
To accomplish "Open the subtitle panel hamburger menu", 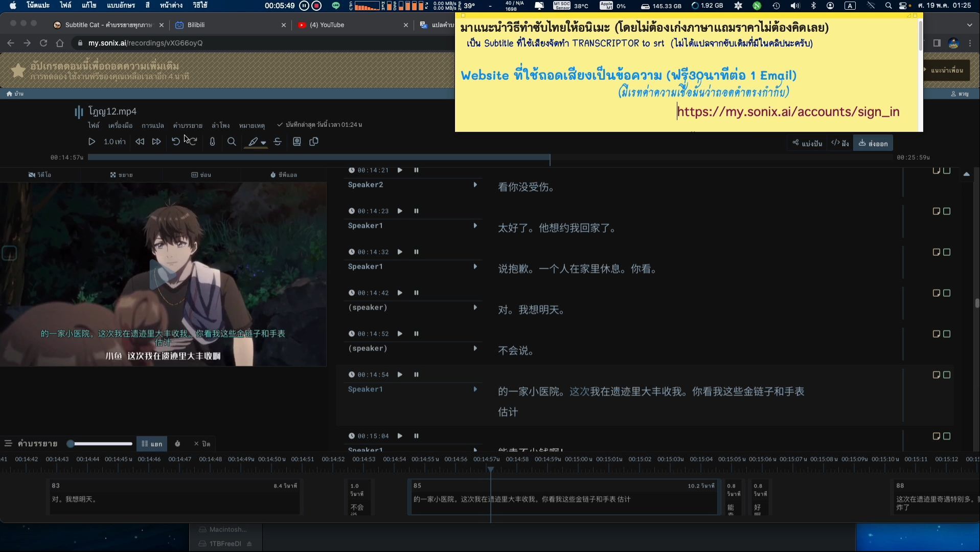I will (x=8, y=444).
